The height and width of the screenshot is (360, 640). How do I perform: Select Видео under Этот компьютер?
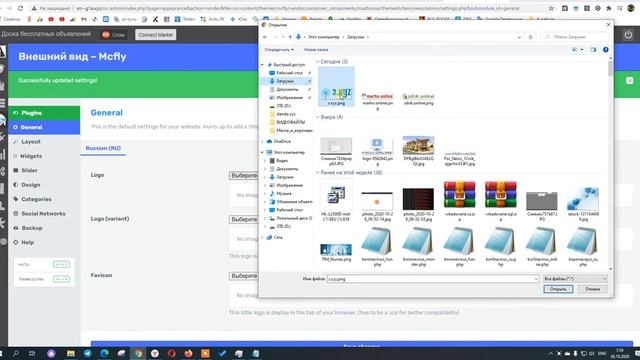click(281, 161)
